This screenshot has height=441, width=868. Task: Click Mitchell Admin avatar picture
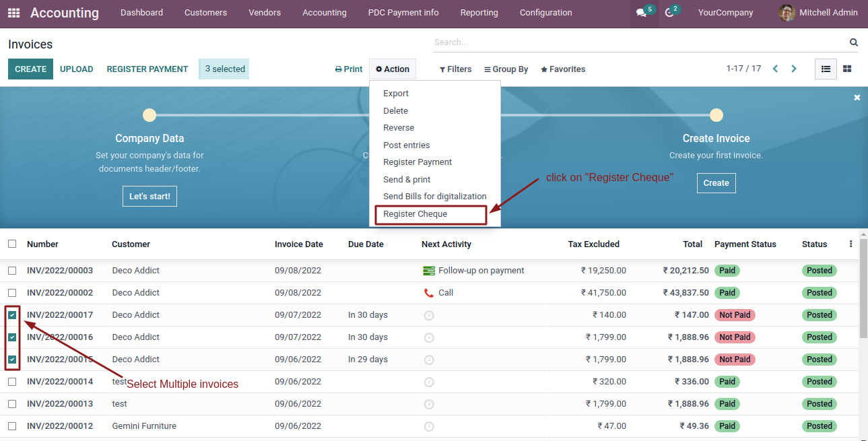click(x=787, y=13)
